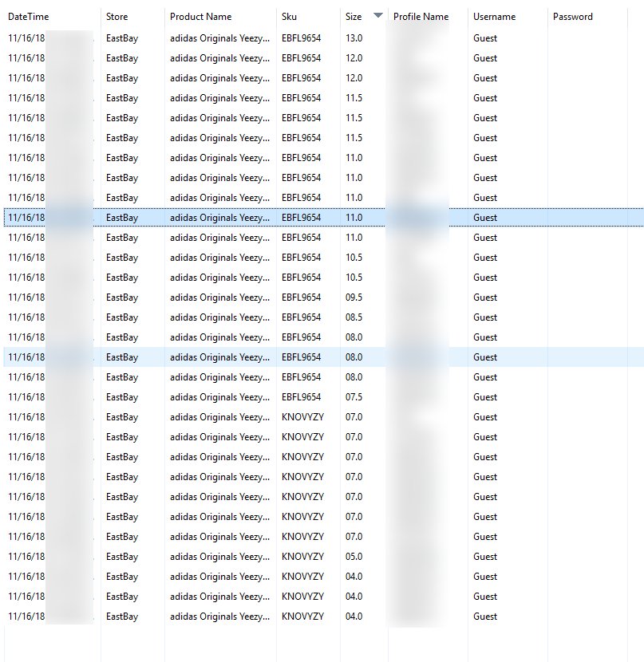
Task: Sort by the Profile Name column header
Action: [x=421, y=17]
